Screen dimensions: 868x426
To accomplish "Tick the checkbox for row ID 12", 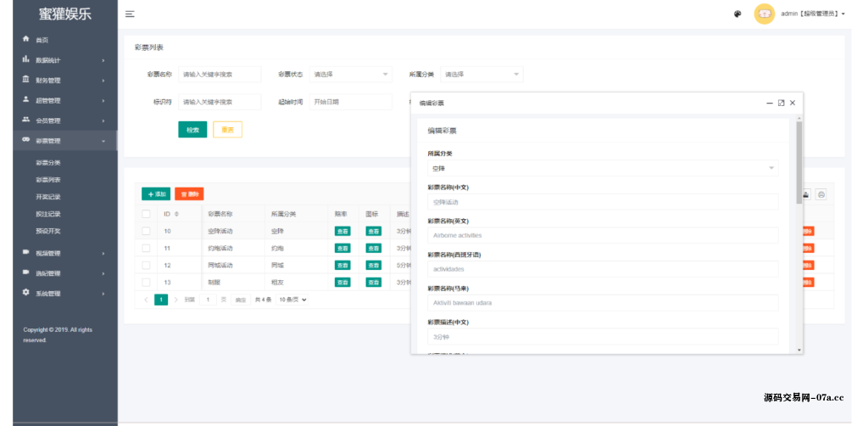I will pyautogui.click(x=146, y=265).
